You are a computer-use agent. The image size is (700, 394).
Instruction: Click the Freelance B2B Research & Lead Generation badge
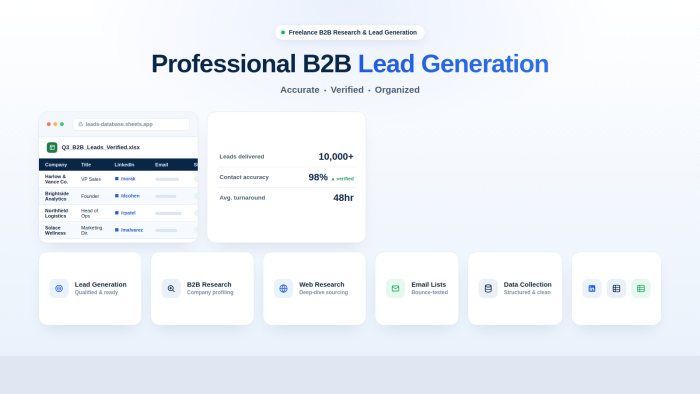350,33
